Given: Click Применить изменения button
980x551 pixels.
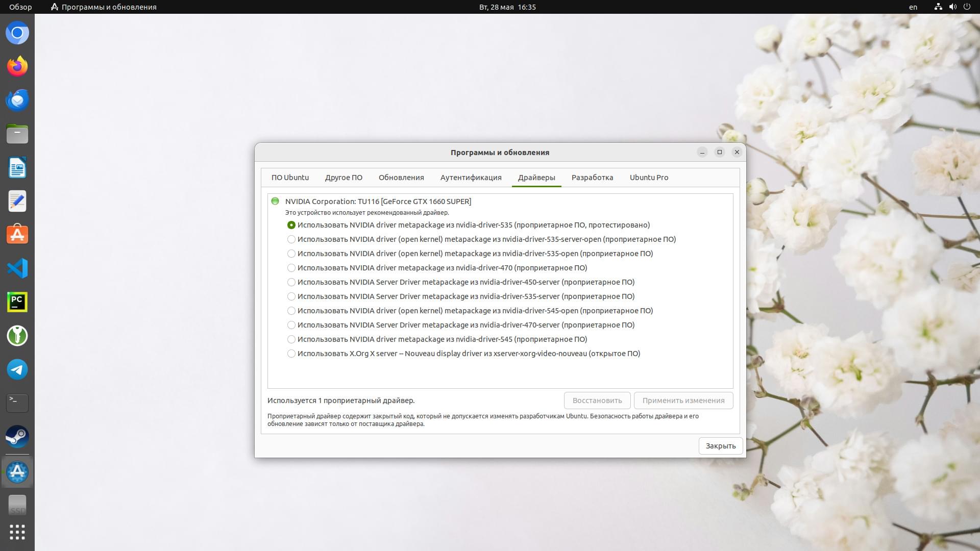Looking at the screenshot, I should [x=683, y=400].
